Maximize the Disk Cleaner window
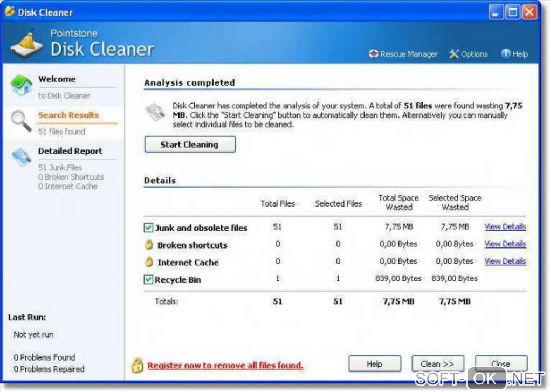 point(513,12)
